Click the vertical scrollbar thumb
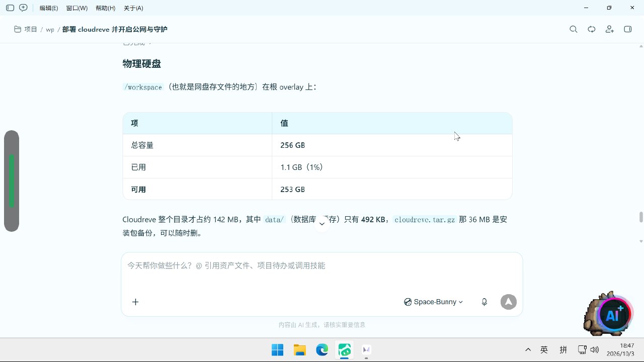The width and height of the screenshot is (644, 362). [641, 217]
